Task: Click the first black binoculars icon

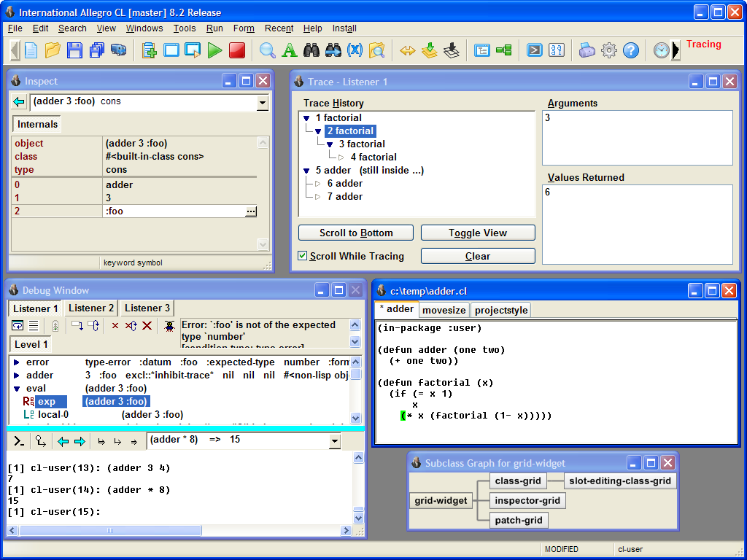Action: [311, 50]
